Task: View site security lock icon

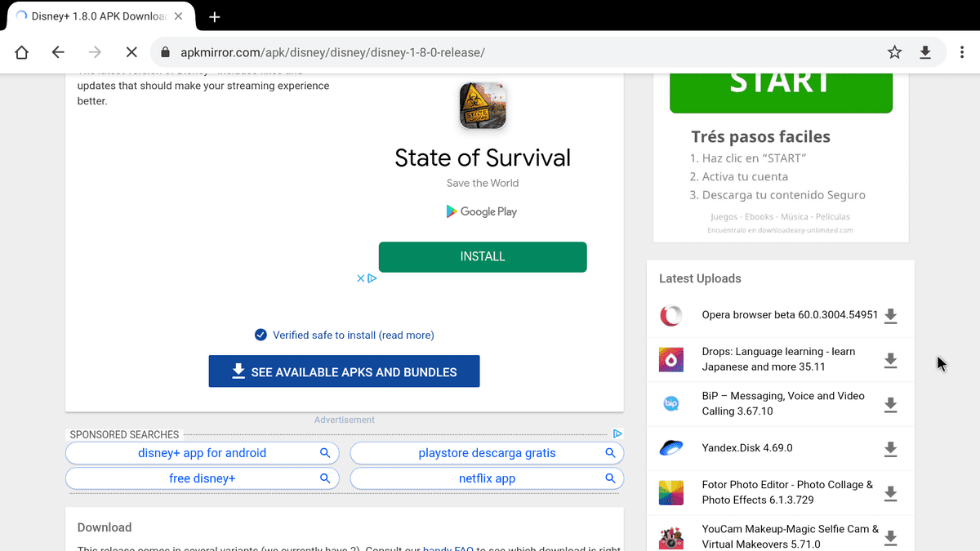Action: click(x=166, y=52)
